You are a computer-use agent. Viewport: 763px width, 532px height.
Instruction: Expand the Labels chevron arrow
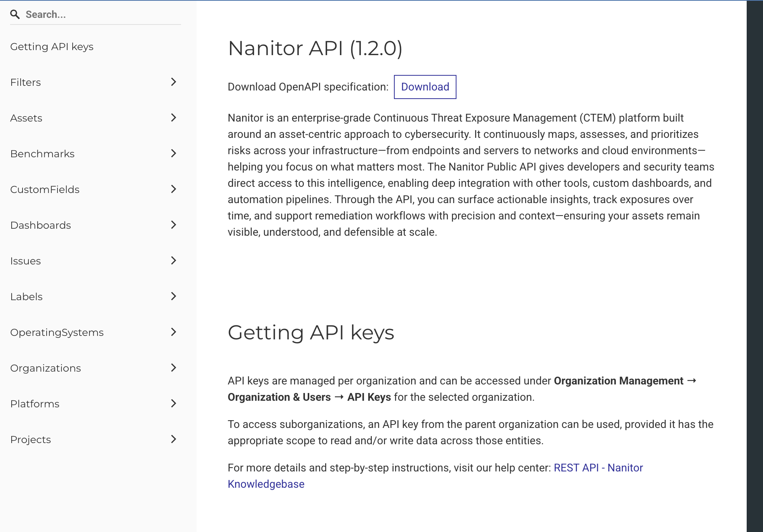(174, 296)
